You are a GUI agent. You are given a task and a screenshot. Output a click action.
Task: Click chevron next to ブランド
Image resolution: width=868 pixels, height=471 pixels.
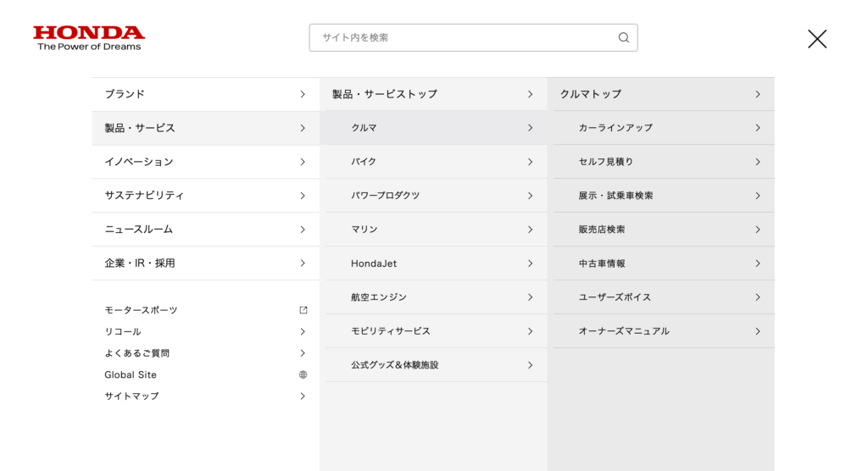[x=303, y=94]
